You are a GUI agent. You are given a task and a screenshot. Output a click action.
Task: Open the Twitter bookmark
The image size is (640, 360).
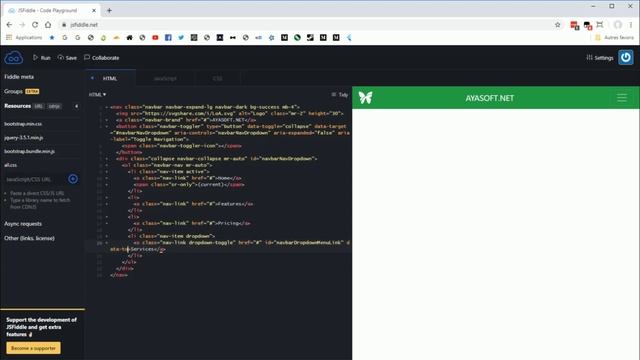pos(181,38)
